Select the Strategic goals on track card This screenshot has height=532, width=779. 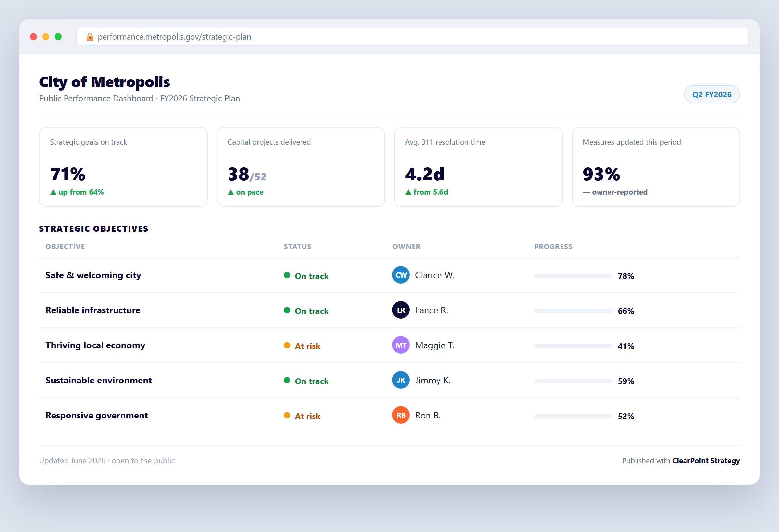(x=123, y=167)
